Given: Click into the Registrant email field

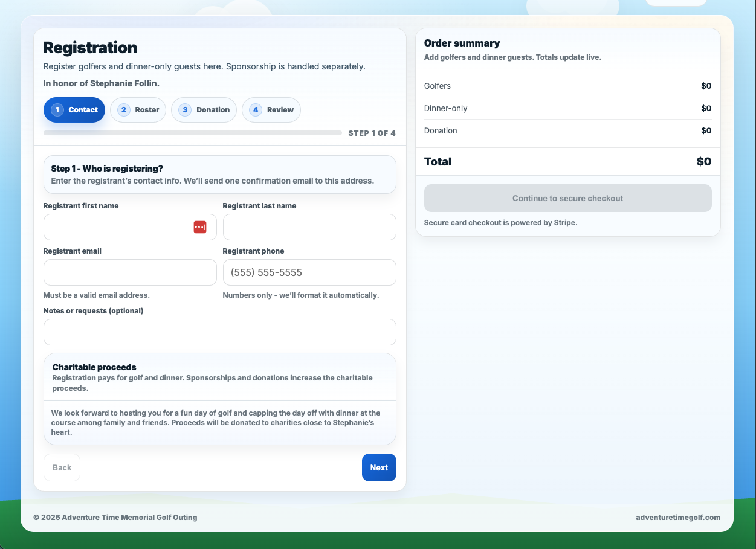Looking at the screenshot, I should [130, 272].
